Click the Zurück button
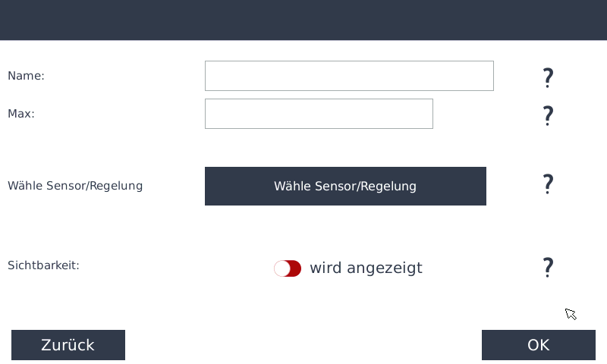 coord(68,345)
